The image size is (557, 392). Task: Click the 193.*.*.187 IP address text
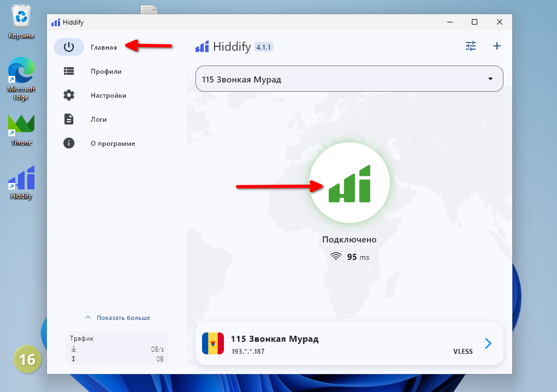248,351
